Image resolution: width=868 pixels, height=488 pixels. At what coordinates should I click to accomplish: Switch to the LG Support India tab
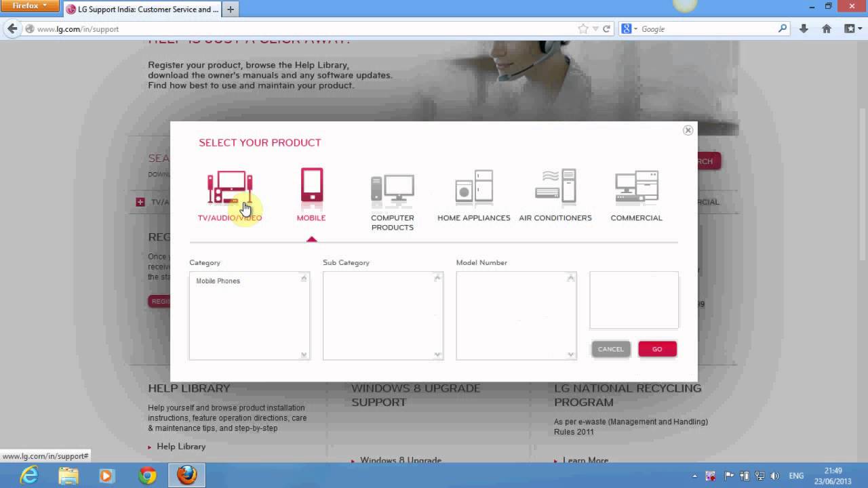[x=142, y=9]
